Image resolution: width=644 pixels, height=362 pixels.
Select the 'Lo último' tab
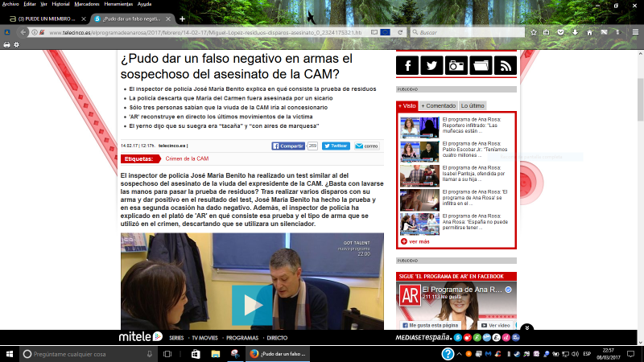473,105
